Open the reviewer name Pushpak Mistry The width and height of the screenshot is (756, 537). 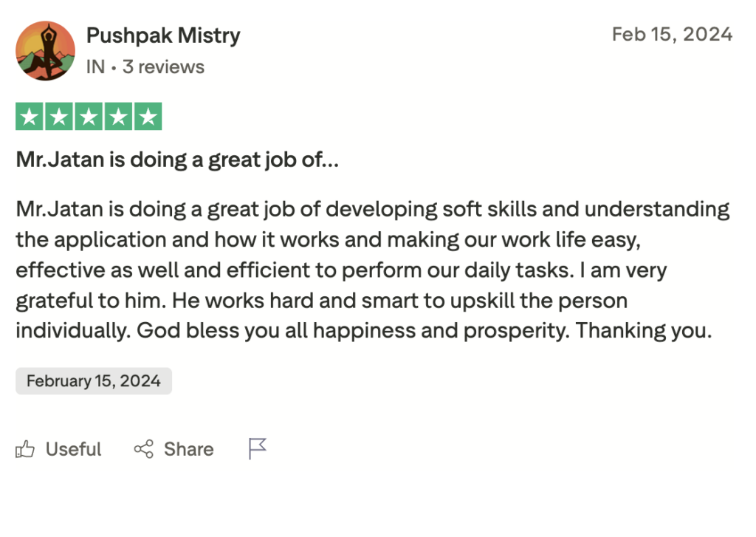(163, 35)
